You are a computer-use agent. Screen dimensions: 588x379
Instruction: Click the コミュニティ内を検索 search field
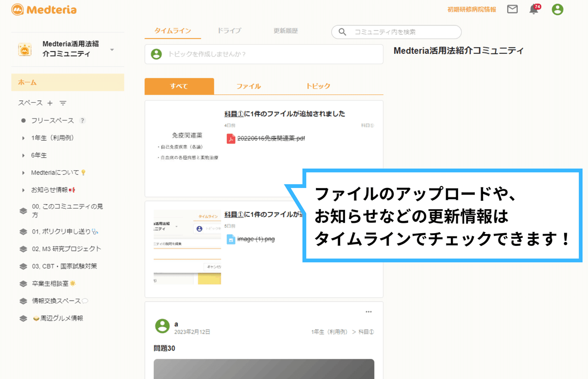tap(396, 32)
